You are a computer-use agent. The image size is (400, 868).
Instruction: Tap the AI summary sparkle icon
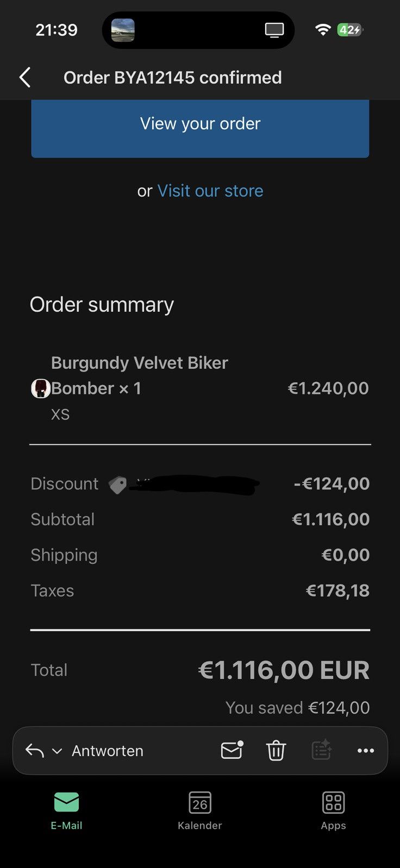coord(321,750)
